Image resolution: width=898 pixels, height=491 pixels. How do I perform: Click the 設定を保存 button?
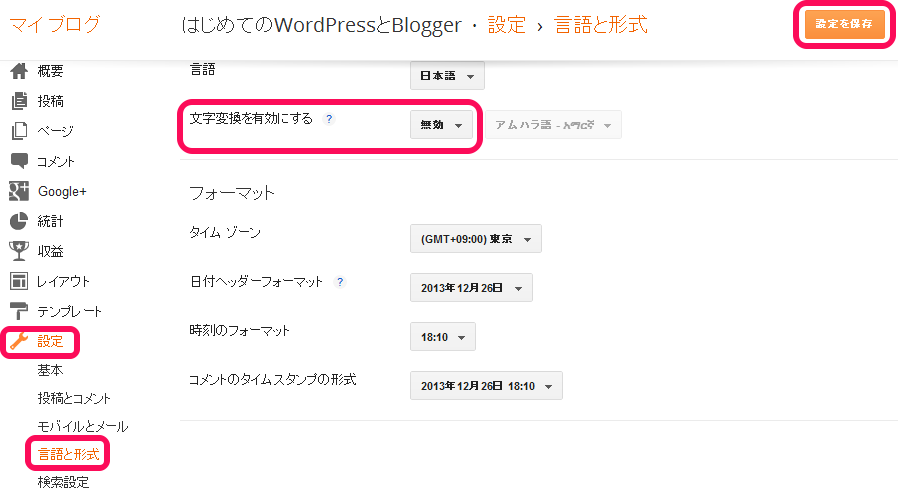pos(845,24)
